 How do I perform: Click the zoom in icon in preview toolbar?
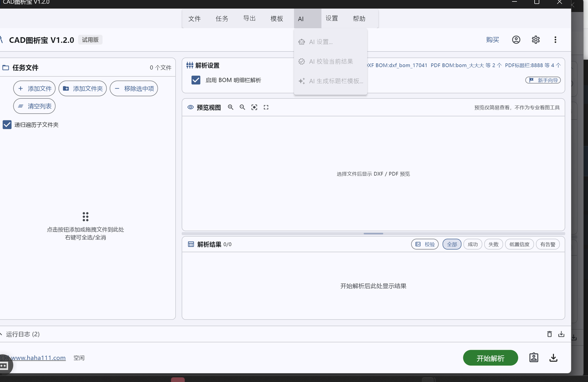point(231,107)
